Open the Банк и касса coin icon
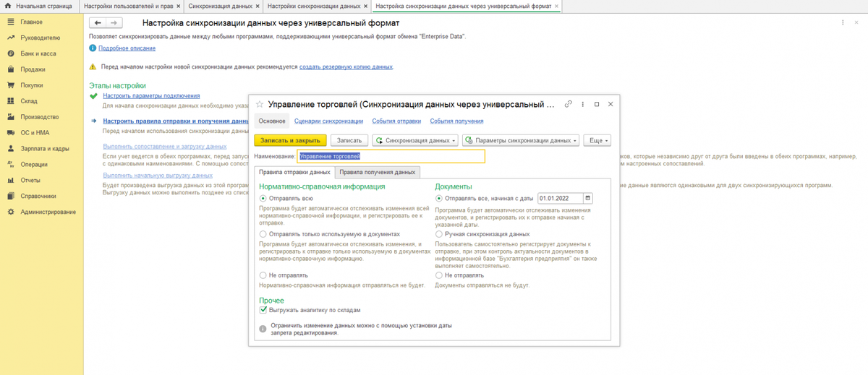The height and width of the screenshot is (375, 868). click(x=11, y=53)
